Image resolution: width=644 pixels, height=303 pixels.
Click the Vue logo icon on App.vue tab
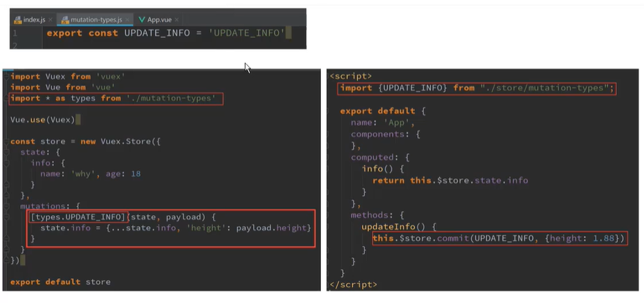click(142, 19)
